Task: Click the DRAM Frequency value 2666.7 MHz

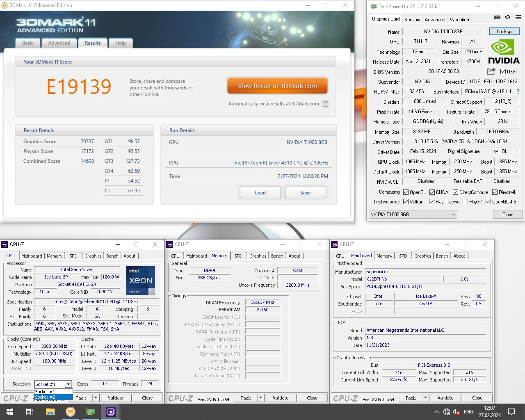Action: pyautogui.click(x=262, y=302)
